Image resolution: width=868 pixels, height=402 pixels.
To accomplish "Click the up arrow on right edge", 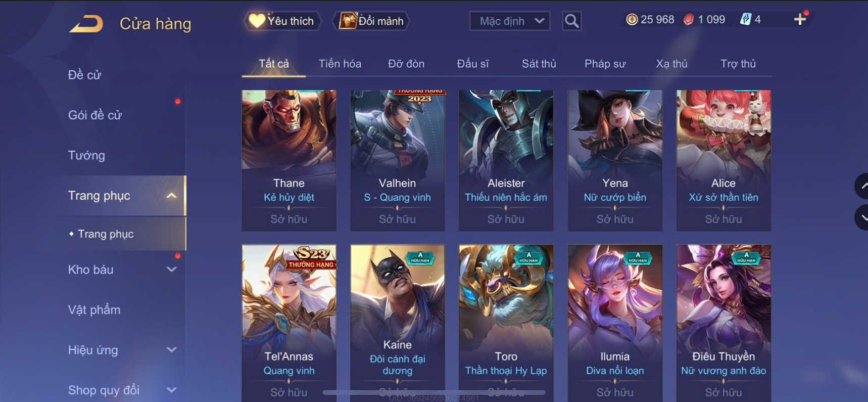I will [x=862, y=186].
